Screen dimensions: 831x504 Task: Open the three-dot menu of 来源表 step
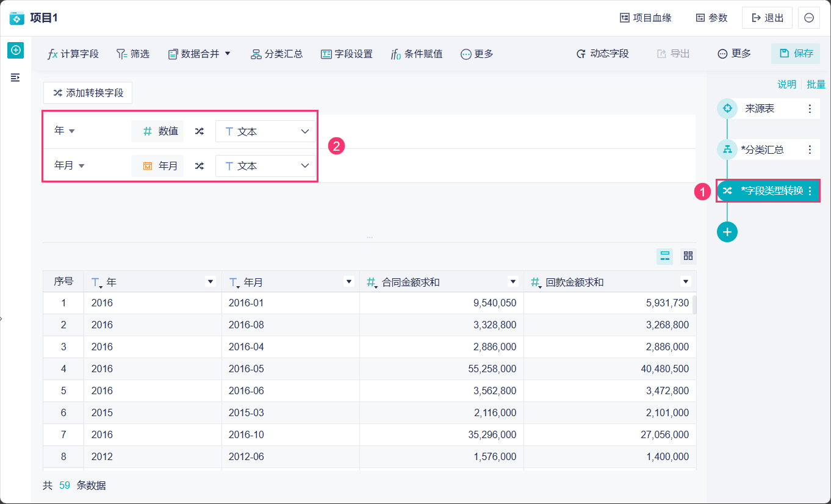[x=810, y=109]
